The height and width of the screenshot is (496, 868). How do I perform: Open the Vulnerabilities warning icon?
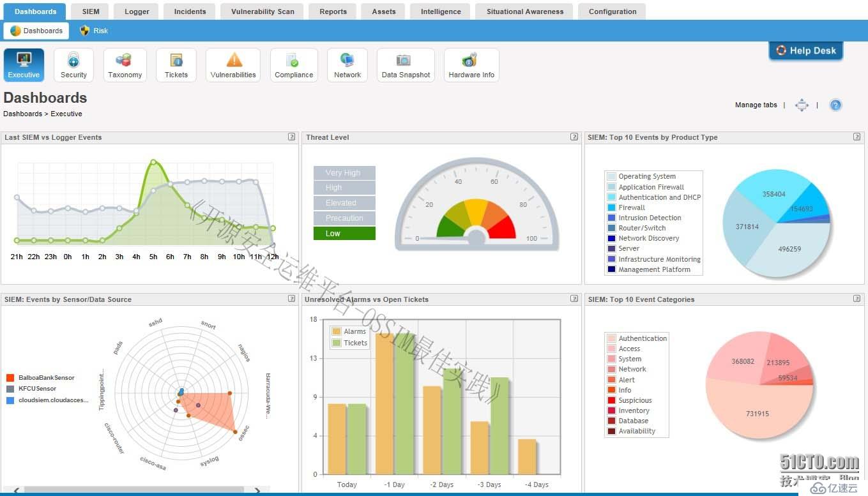[x=233, y=65]
